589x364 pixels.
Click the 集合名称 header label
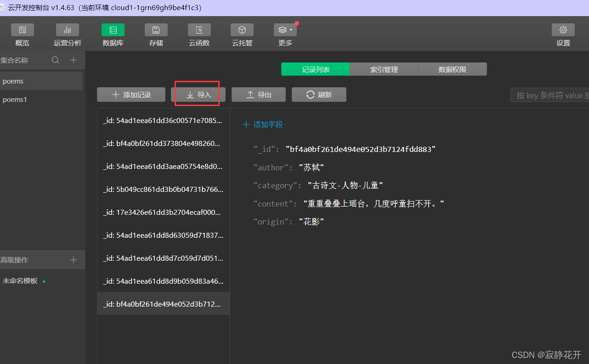pyautogui.click(x=14, y=60)
